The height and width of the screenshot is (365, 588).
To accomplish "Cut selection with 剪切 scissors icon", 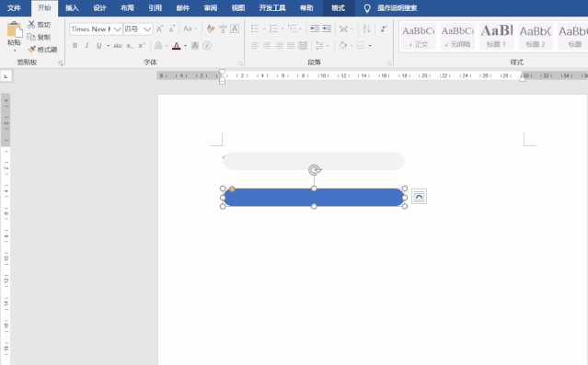I will 32,25.
